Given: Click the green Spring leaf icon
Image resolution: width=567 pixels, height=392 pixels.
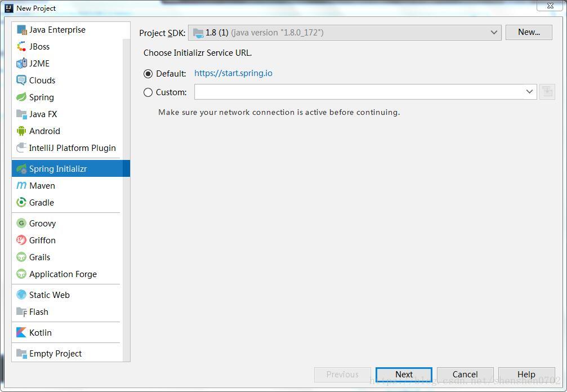Looking at the screenshot, I should 21,97.
